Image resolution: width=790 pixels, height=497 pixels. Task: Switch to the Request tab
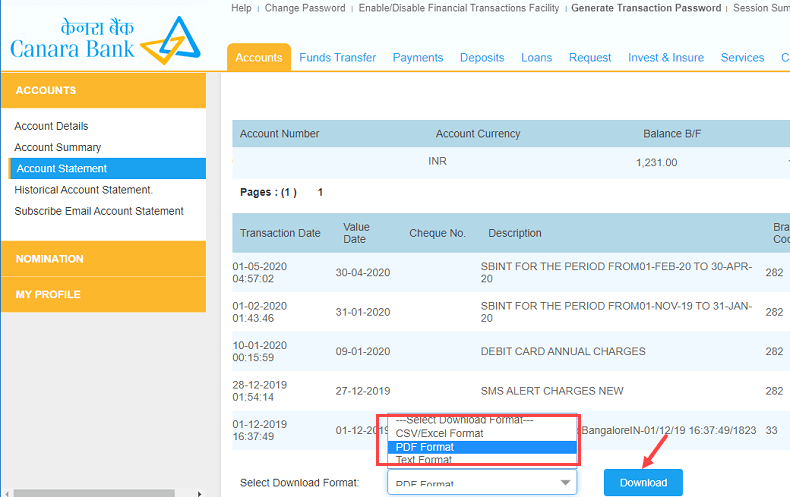click(x=590, y=57)
